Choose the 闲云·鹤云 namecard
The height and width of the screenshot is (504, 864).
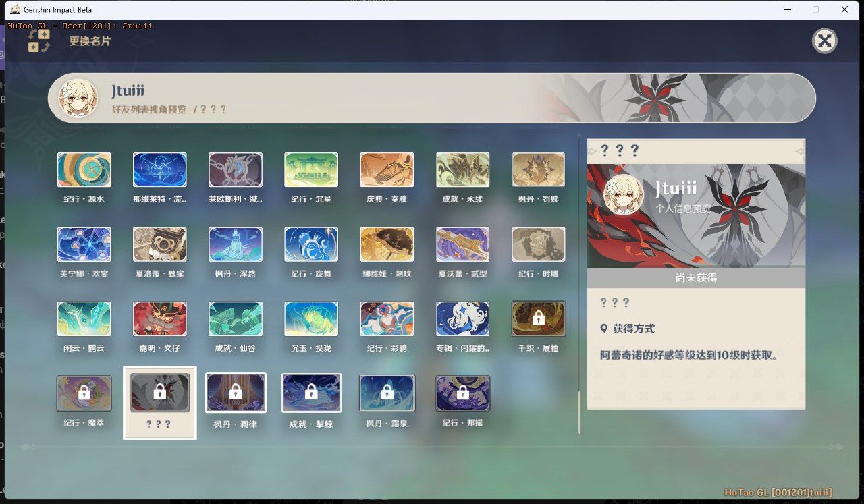point(84,318)
